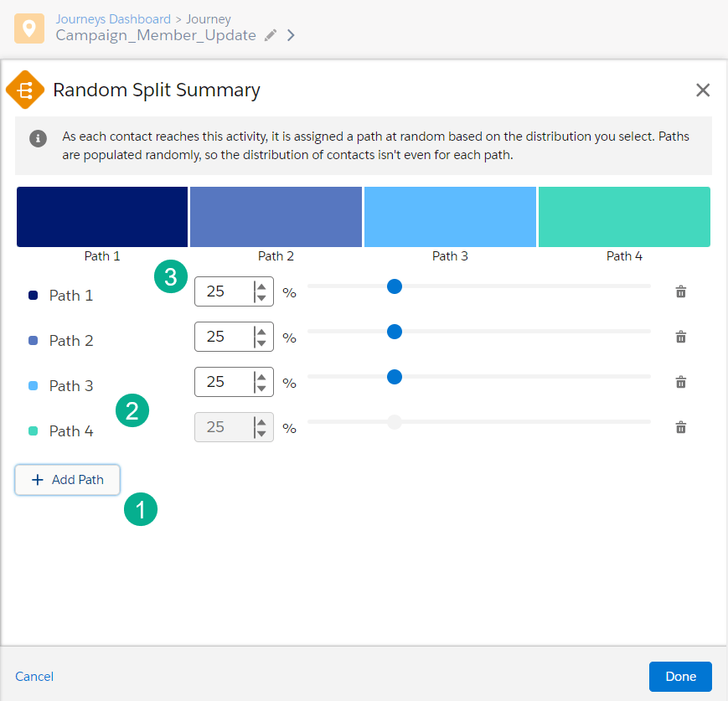Image resolution: width=728 pixels, height=701 pixels.
Task: Click the info icon in the notice
Action: pos(38,138)
